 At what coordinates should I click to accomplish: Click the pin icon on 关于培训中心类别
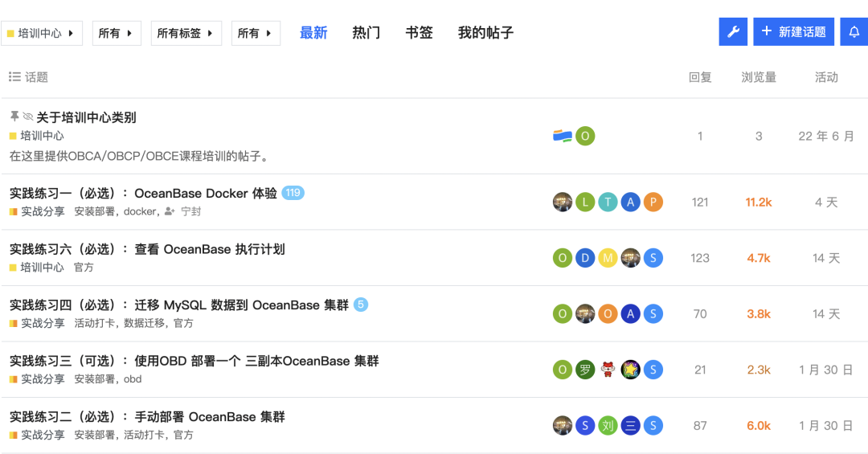point(14,117)
